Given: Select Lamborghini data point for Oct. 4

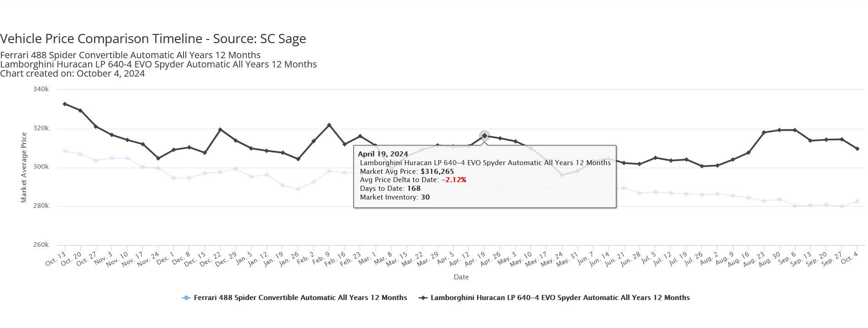Looking at the screenshot, I should click(x=857, y=149).
